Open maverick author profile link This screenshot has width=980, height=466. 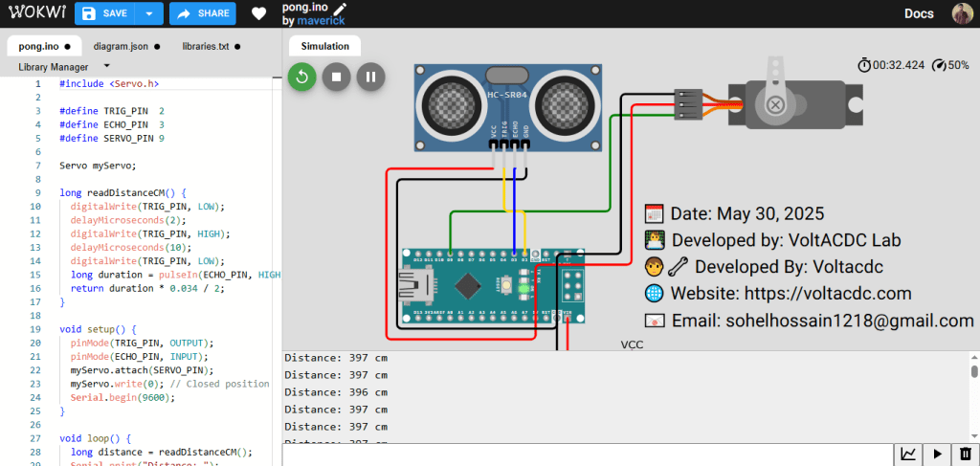(x=321, y=21)
